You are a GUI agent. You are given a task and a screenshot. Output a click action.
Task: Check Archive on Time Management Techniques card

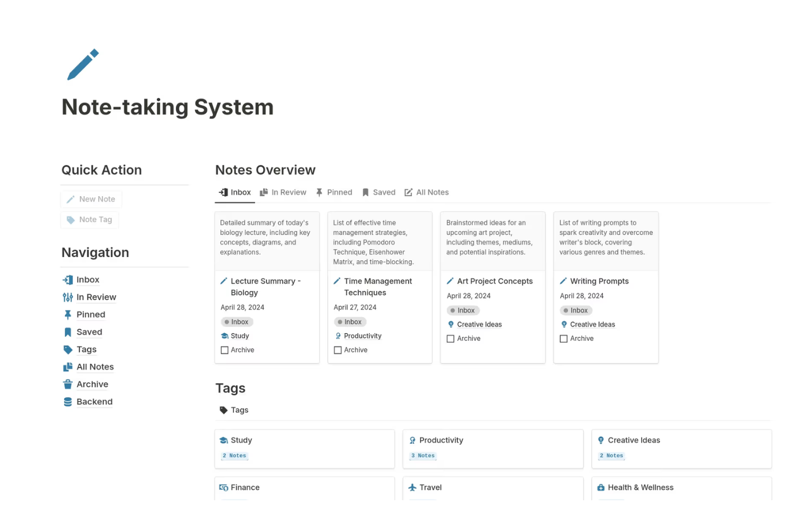[338, 350]
